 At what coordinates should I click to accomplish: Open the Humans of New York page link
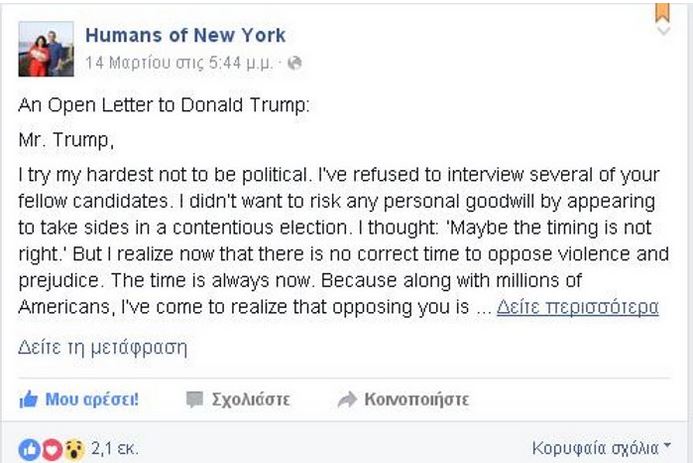(185, 35)
